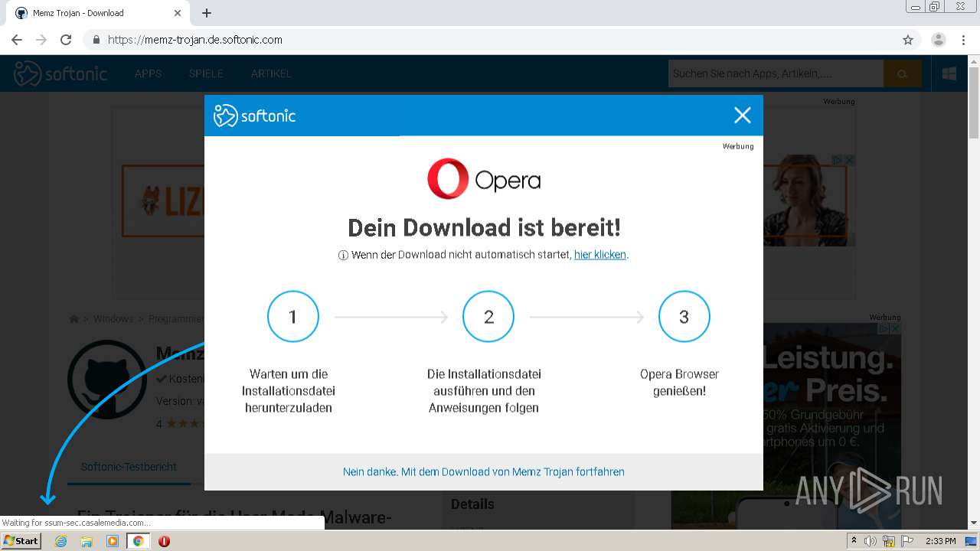
Task: Click the Opera logo in popup
Action: (484, 179)
